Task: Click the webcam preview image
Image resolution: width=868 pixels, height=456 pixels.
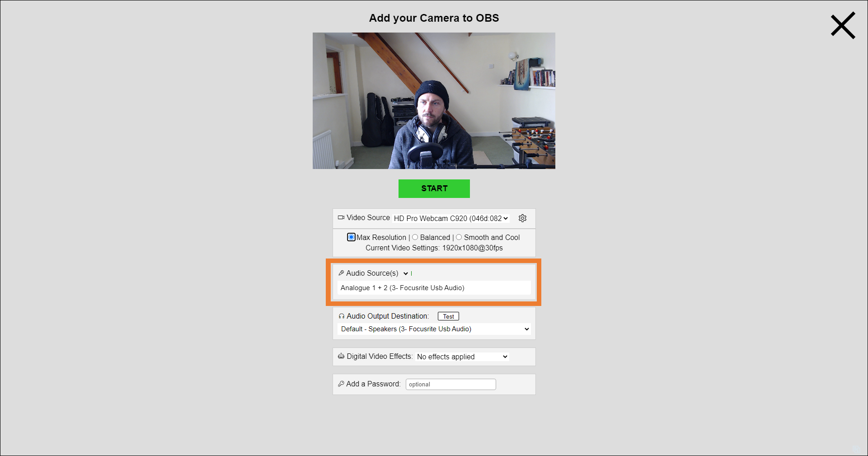Action: (434, 101)
